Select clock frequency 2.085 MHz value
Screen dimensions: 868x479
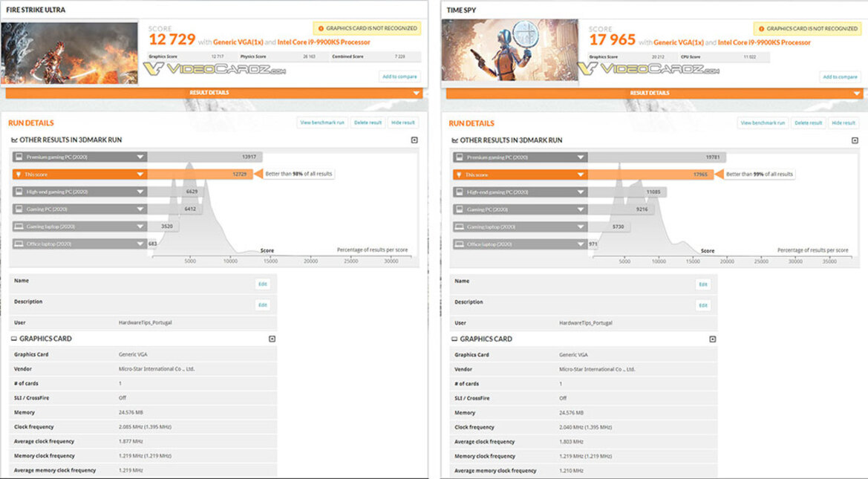(145, 427)
